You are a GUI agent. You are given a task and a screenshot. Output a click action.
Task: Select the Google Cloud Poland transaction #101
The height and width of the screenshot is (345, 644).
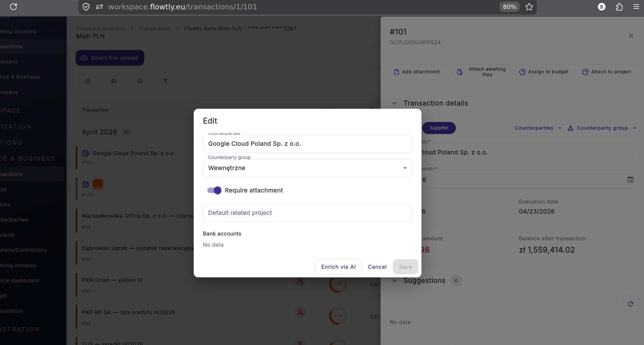click(134, 153)
